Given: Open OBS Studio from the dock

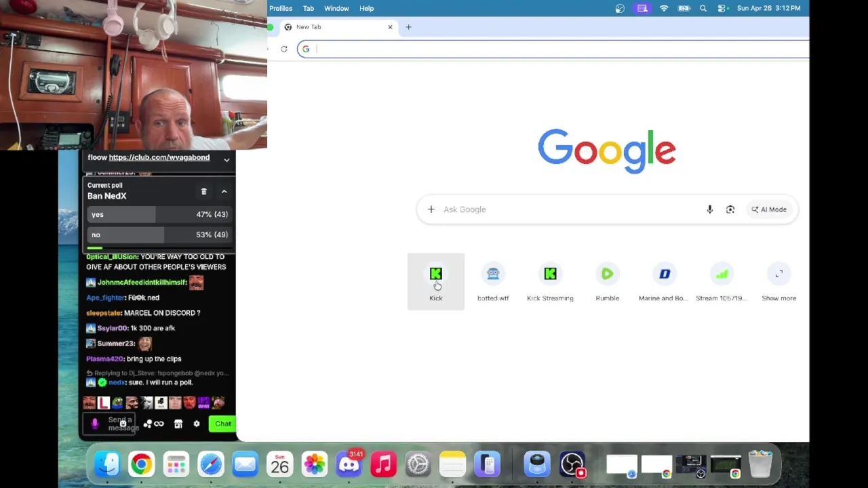Looking at the screenshot, I should point(572,464).
